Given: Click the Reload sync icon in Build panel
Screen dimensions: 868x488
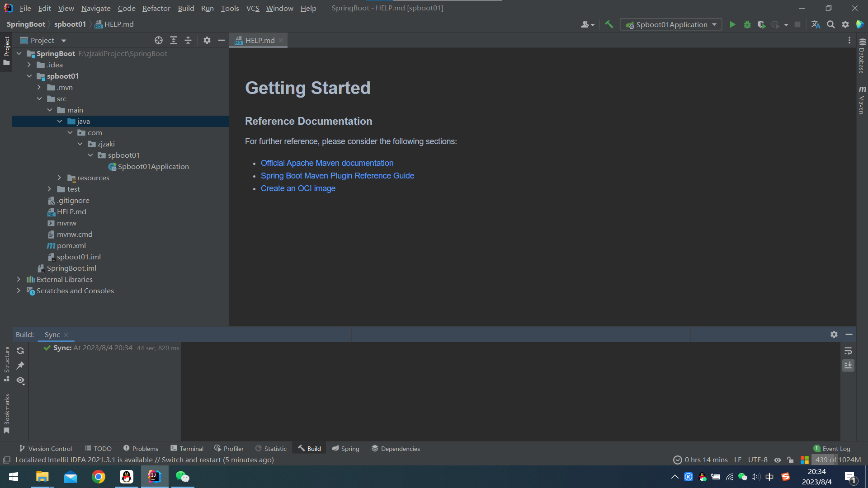Looking at the screenshot, I should 20,351.
